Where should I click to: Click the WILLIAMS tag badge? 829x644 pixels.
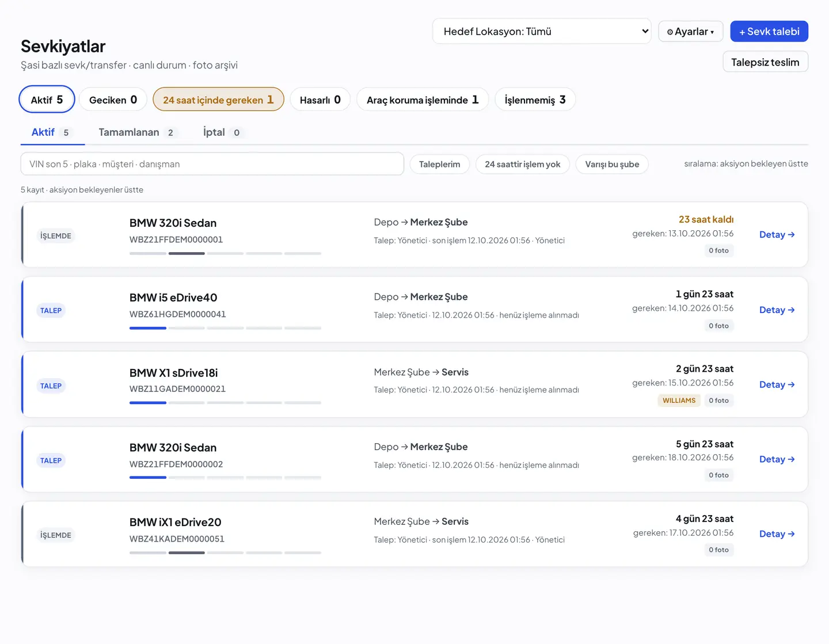point(679,401)
